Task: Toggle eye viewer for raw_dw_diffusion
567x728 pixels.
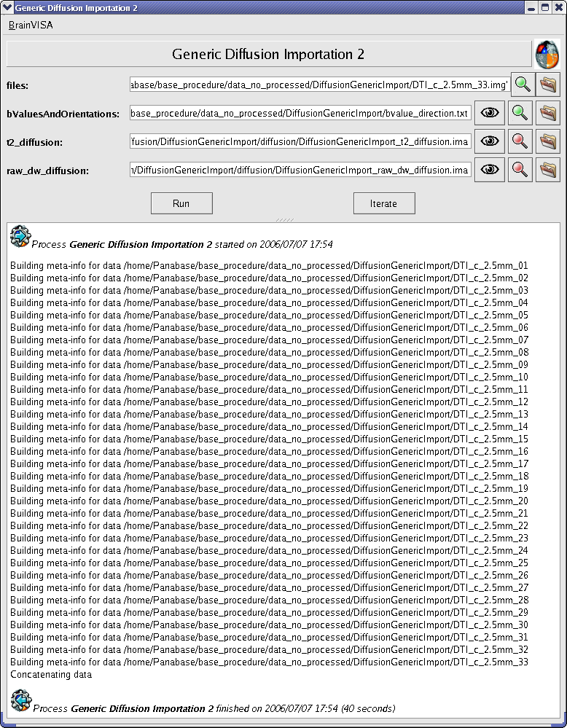Action: point(490,170)
